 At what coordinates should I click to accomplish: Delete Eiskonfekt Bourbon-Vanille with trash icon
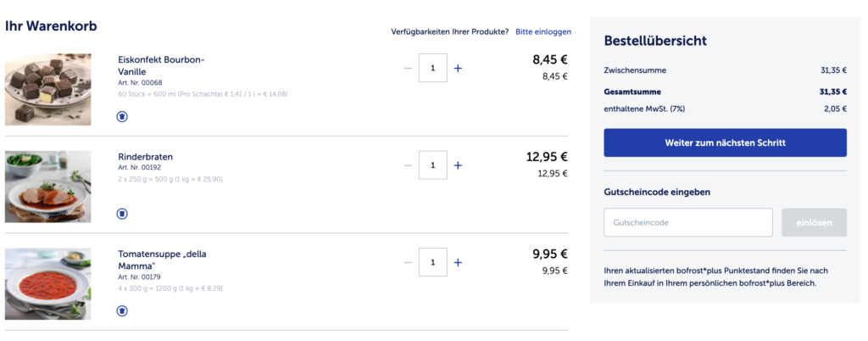[122, 116]
